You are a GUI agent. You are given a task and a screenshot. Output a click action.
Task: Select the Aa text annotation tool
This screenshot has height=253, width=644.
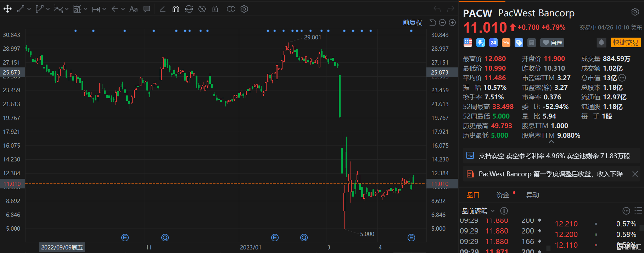[x=134, y=9]
